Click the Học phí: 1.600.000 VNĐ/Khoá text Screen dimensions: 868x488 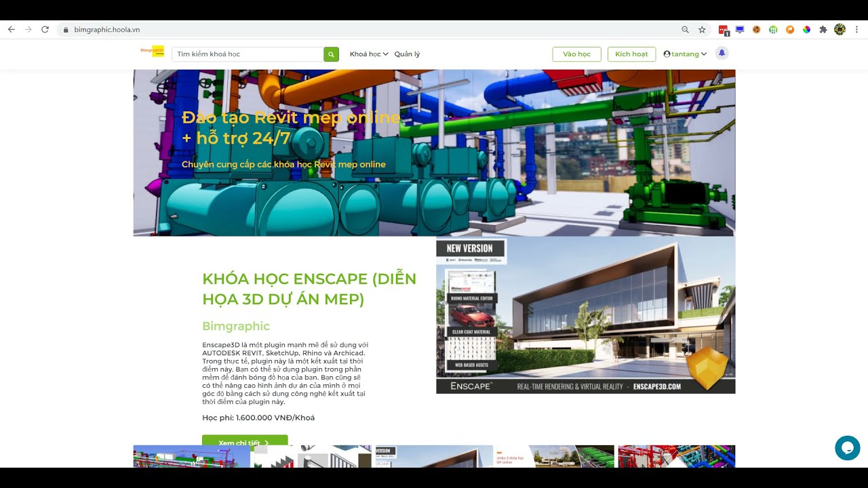pos(258,418)
